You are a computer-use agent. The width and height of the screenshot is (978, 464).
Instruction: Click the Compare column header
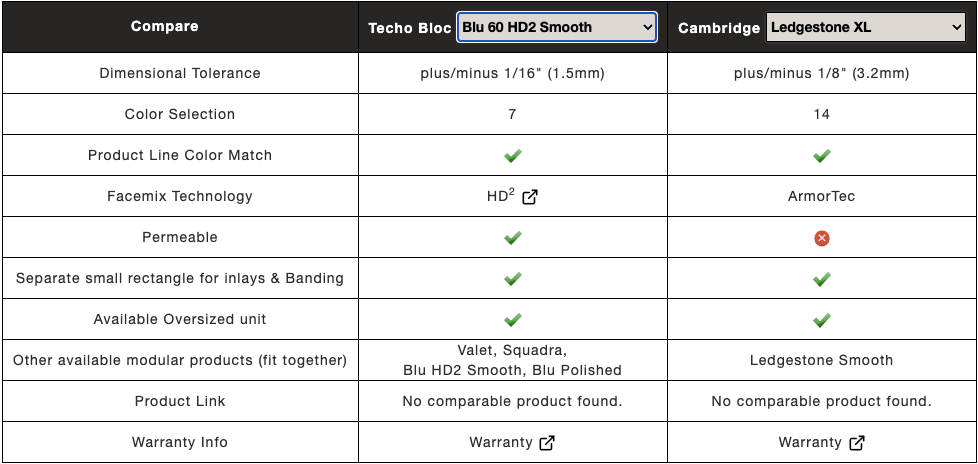(x=165, y=27)
